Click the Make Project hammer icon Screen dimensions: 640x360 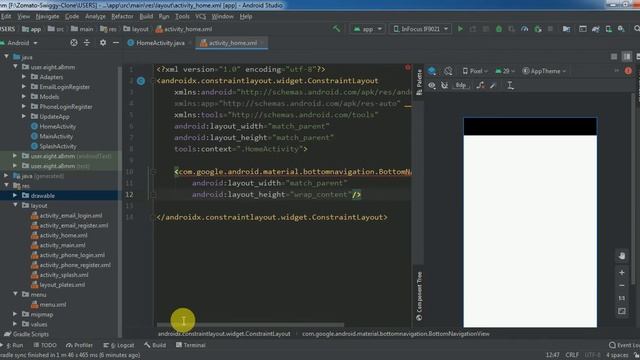[336, 29]
